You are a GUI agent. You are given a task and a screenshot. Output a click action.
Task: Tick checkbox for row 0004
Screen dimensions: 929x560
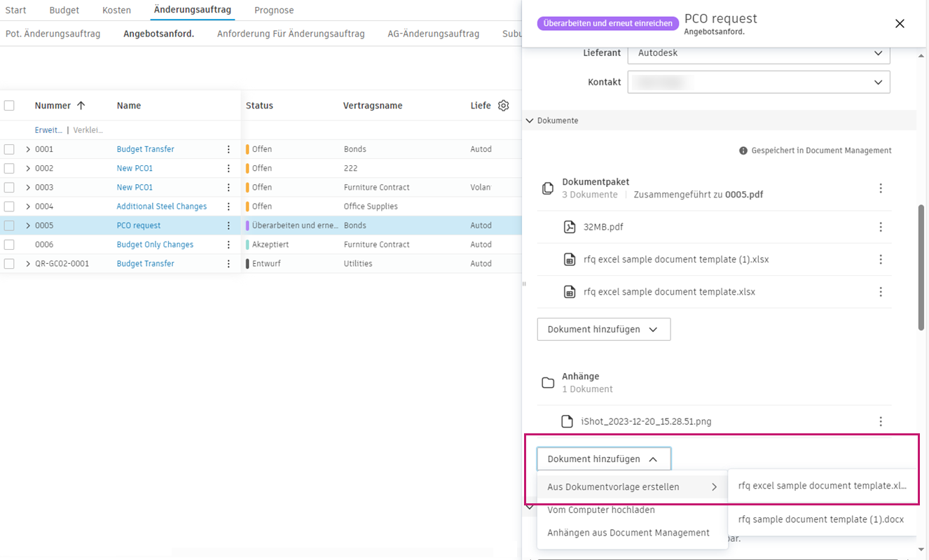click(9, 206)
